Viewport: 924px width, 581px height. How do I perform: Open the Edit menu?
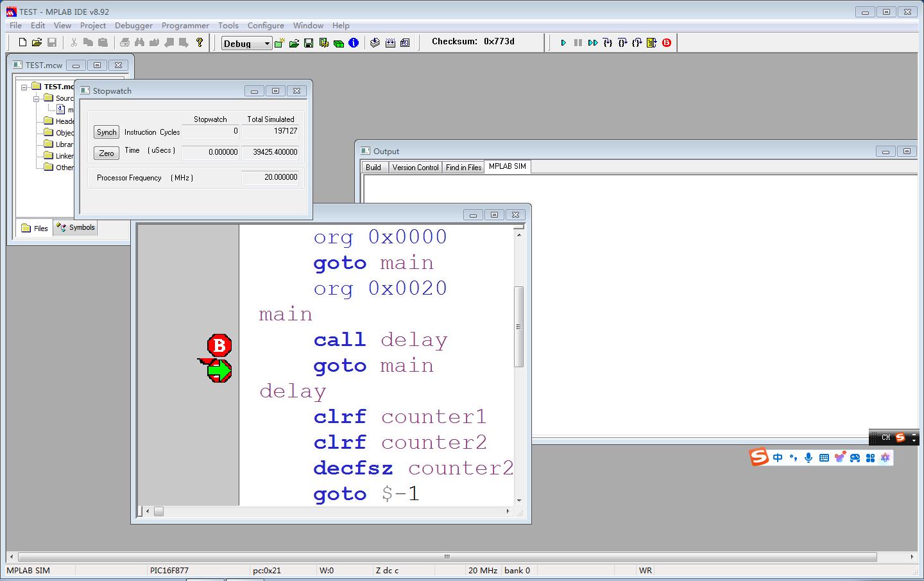coord(38,25)
